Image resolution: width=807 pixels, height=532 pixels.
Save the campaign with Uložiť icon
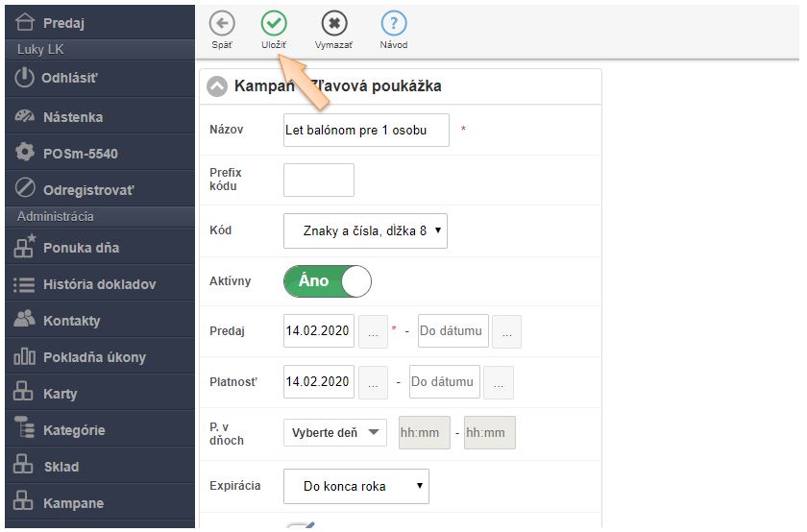pos(274,24)
